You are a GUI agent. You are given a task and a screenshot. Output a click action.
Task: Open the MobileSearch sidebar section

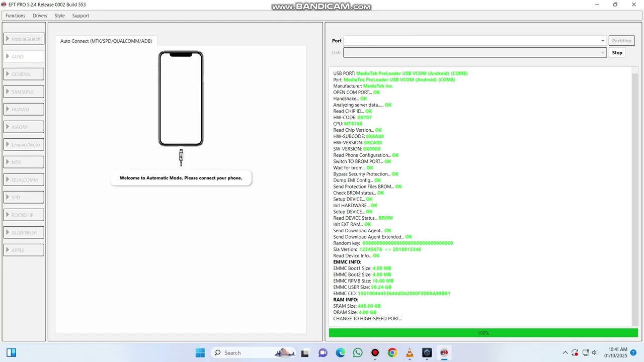(x=24, y=39)
